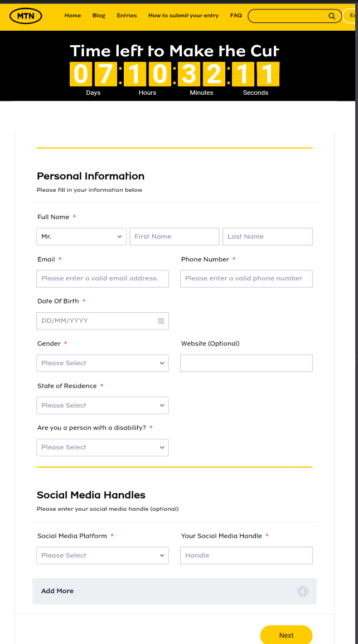The height and width of the screenshot is (644, 358).
Task: Expand the Add More section
Action: pos(57,591)
